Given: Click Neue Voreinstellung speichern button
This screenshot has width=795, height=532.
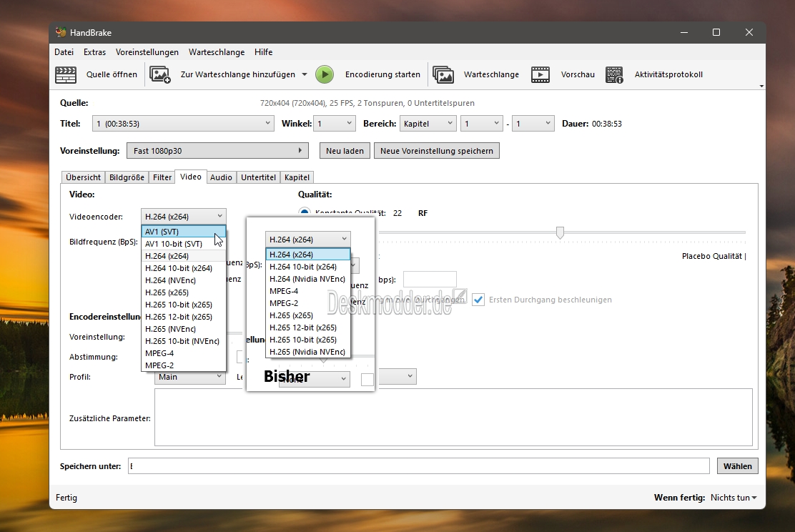Looking at the screenshot, I should [437, 151].
